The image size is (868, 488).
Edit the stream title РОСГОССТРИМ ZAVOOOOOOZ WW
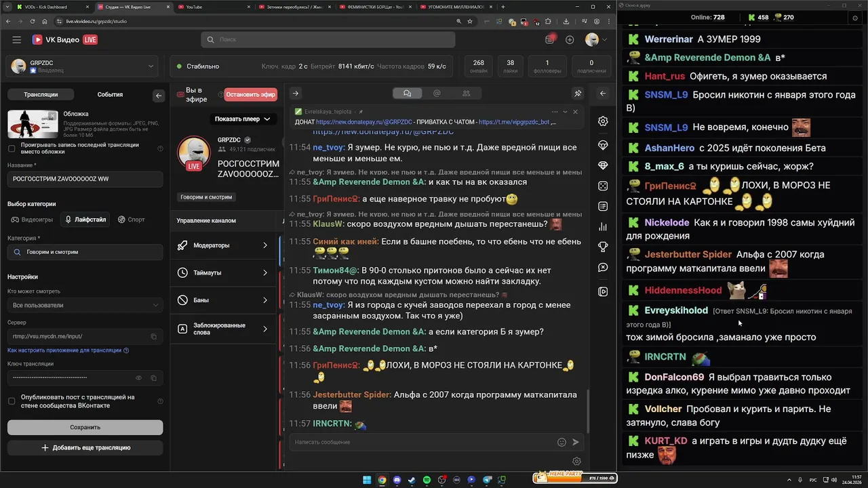click(x=85, y=179)
